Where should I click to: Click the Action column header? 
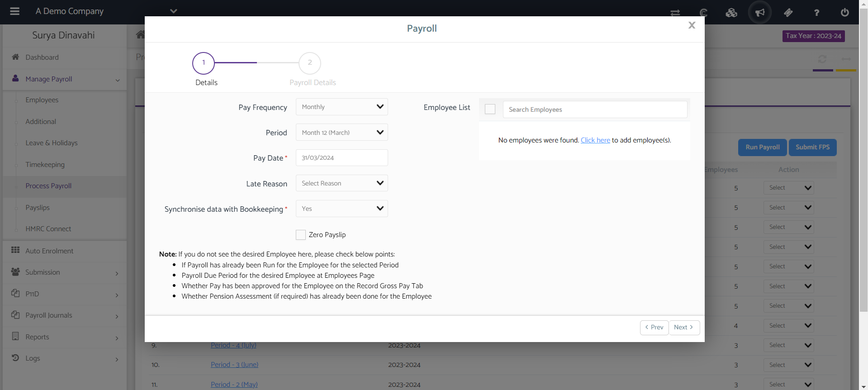click(x=788, y=170)
